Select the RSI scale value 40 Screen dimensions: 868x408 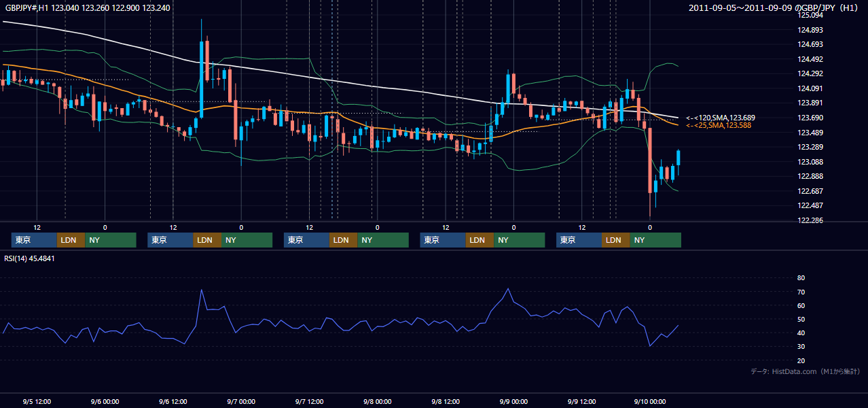pos(801,333)
